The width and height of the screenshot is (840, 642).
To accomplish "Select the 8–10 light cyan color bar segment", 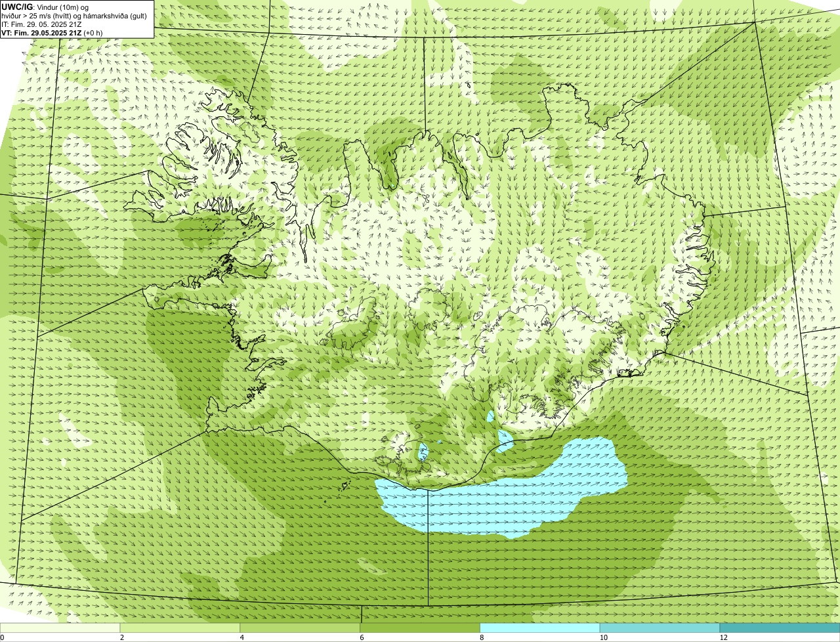I will click(x=540, y=628).
